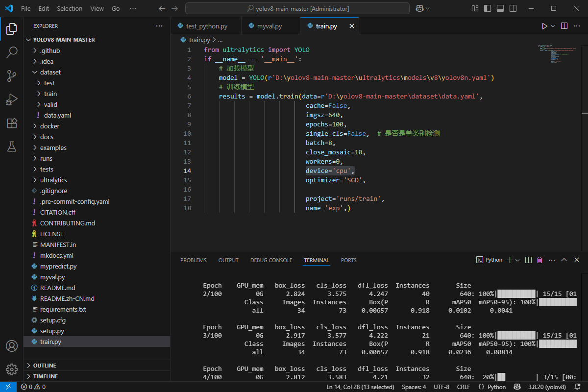The width and height of the screenshot is (588, 392).
Task: Open the Manage gear menu
Action: 12,369
